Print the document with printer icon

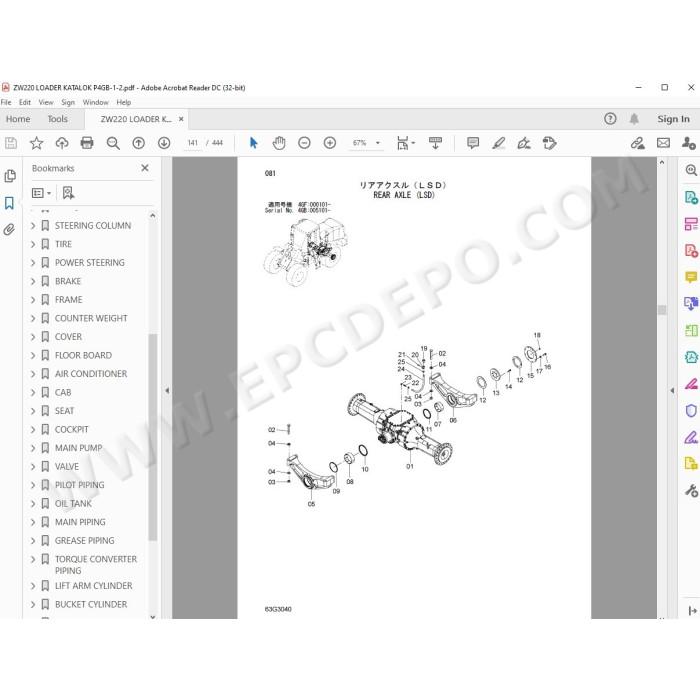point(87,143)
